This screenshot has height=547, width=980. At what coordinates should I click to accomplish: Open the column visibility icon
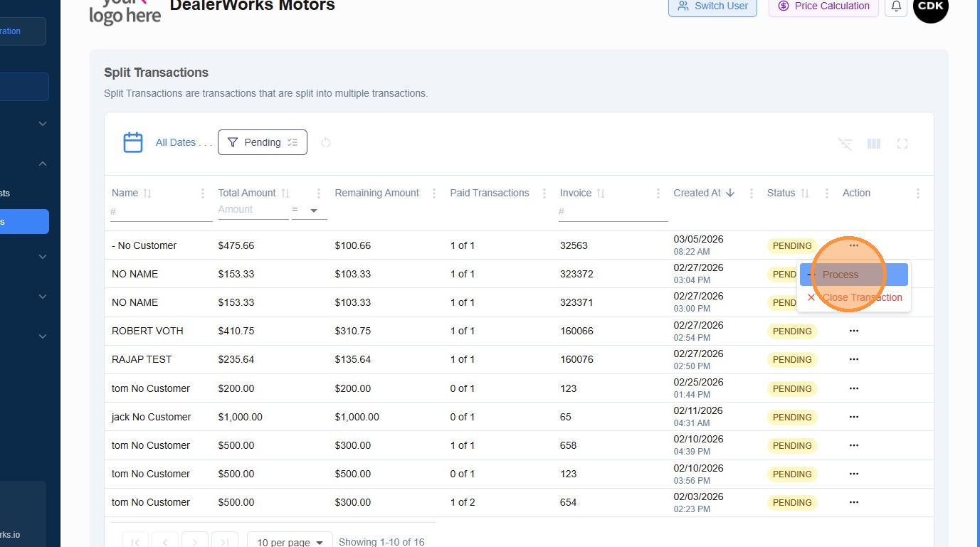[x=874, y=144]
